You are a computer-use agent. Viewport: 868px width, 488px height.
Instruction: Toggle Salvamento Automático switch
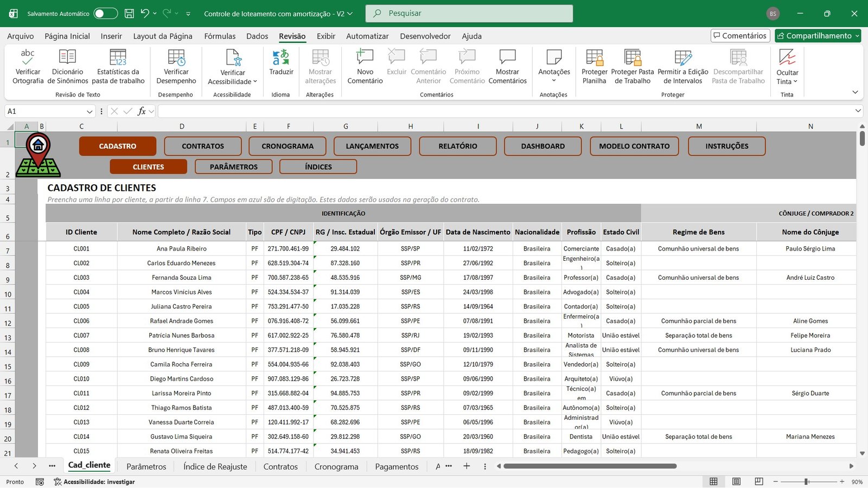pos(105,14)
